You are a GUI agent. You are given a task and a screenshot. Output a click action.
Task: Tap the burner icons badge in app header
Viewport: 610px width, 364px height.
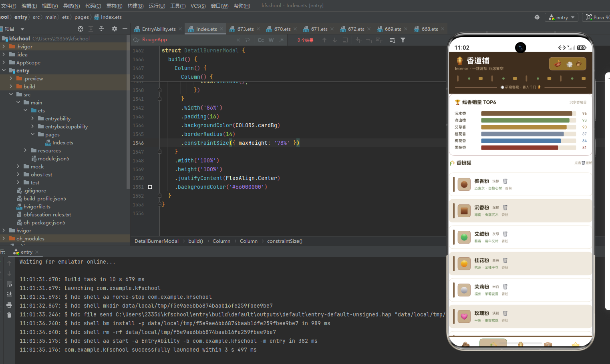click(568, 64)
